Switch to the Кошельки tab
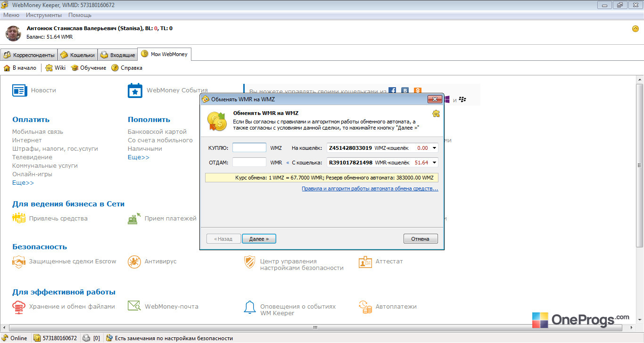This screenshot has width=644, height=343. click(x=78, y=55)
